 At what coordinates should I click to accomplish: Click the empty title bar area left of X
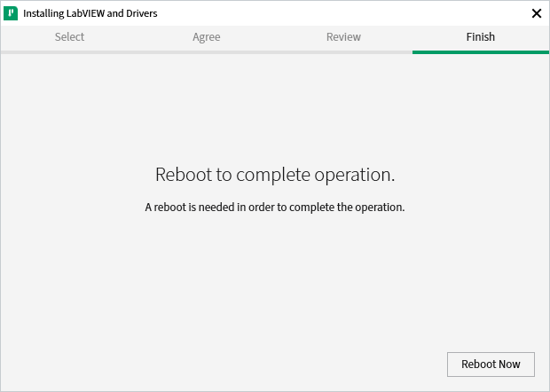355,13
